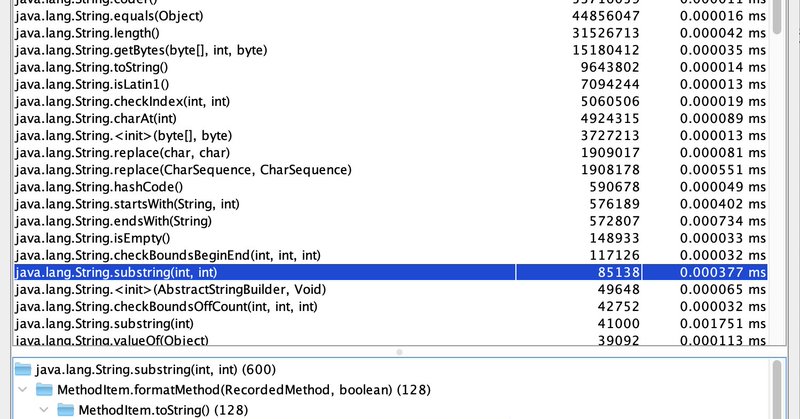
Task: Click folder icon of MethodItem.toString() node
Action: coord(65,410)
